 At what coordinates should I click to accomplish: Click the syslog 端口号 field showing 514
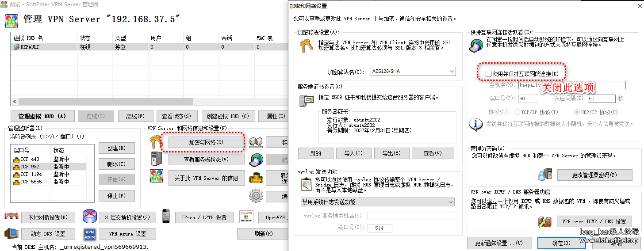379,228
